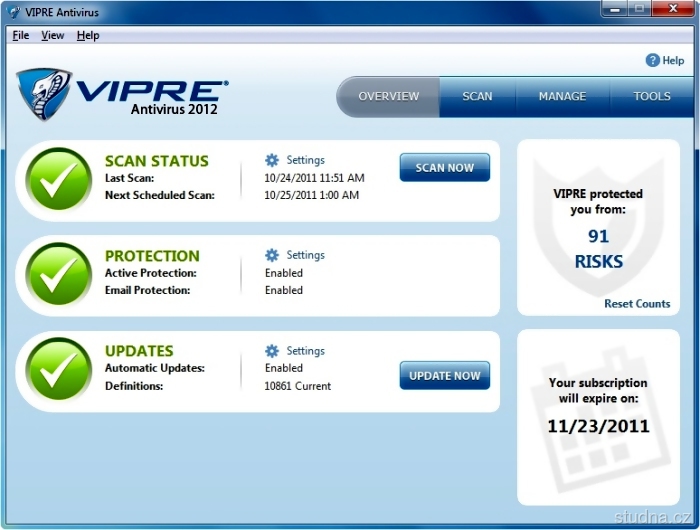Click the blue Help question mark icon
The image size is (700, 530).
coord(652,60)
